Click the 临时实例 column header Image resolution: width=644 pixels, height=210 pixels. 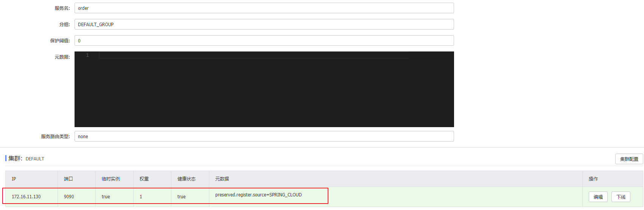[110, 179]
